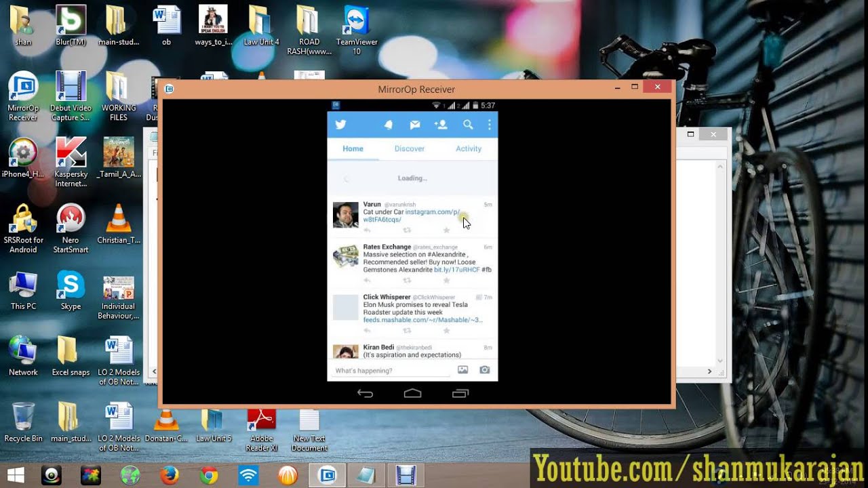This screenshot has width=868, height=488.
Task: Retweet the Click Whisperer tweet
Action: (x=407, y=331)
